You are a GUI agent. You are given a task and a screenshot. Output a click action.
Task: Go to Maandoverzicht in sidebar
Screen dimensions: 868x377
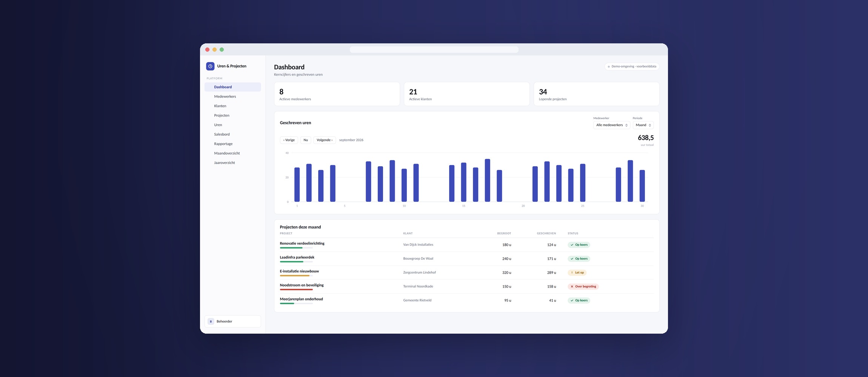pyautogui.click(x=232, y=153)
